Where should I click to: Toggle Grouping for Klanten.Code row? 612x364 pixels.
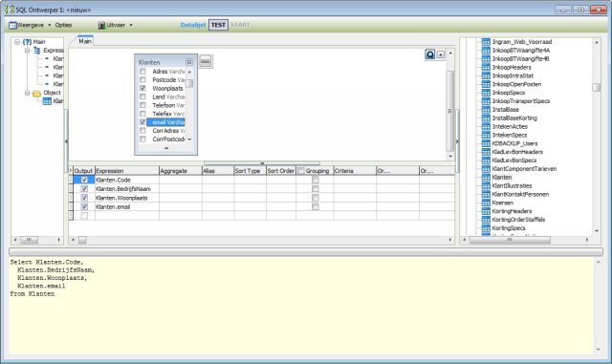point(315,180)
